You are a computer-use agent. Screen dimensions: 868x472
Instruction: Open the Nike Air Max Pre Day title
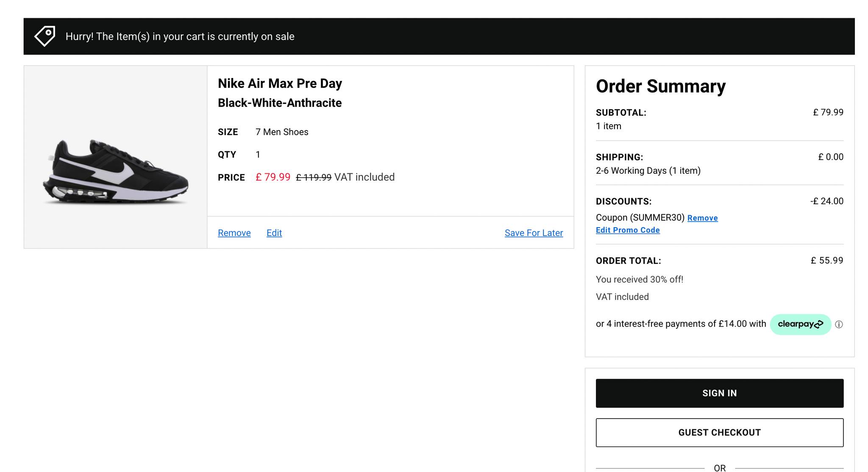[x=280, y=83]
